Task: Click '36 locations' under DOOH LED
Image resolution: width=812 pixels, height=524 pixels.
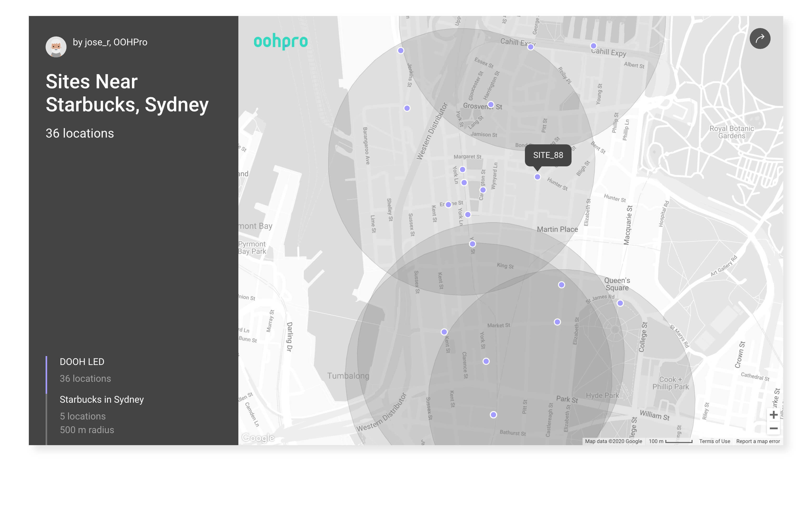Action: (85, 379)
